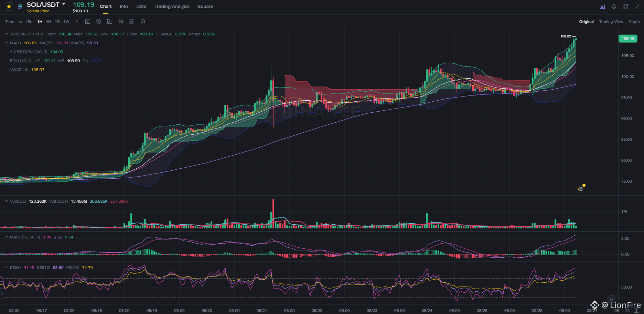This screenshot has width=644, height=314.
Task: Select the 15m interval
Action: [30, 22]
